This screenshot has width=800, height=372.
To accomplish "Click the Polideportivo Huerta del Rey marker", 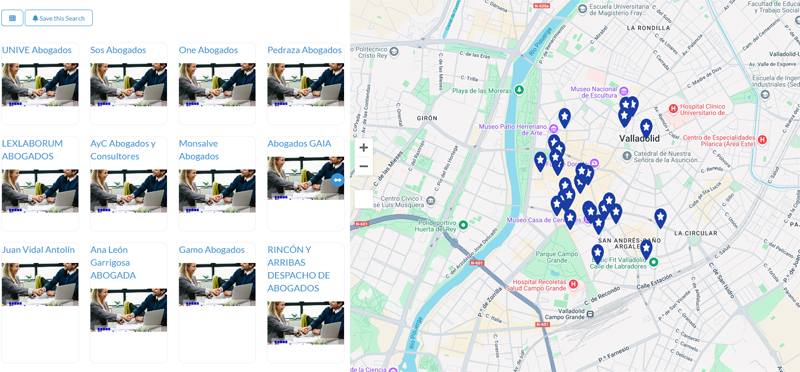I will [463, 225].
